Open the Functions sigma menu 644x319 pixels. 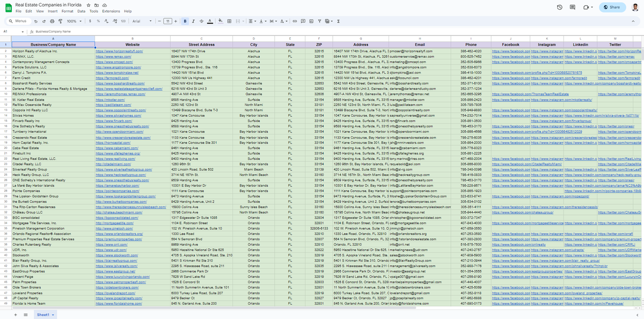[338, 21]
